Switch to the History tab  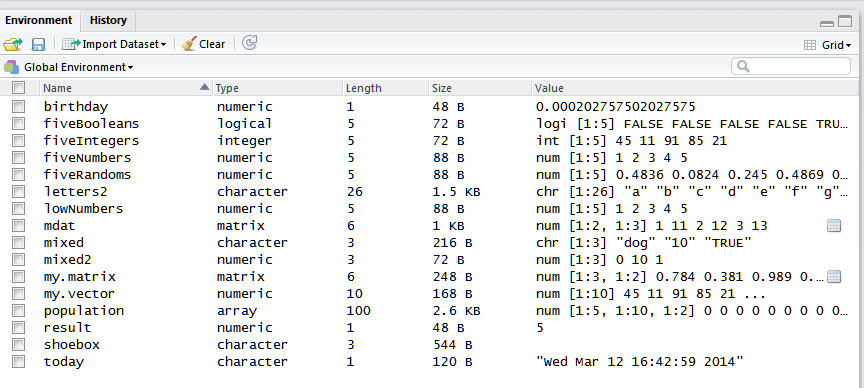(108, 20)
